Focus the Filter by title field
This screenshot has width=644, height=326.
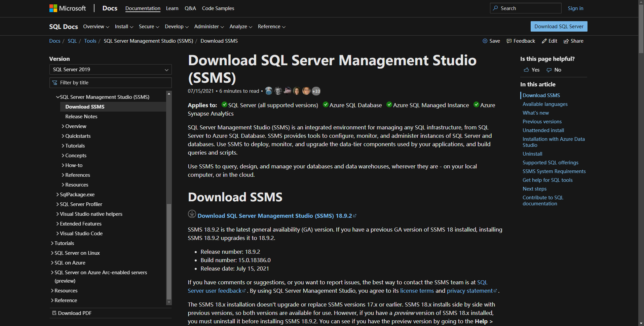coord(111,83)
